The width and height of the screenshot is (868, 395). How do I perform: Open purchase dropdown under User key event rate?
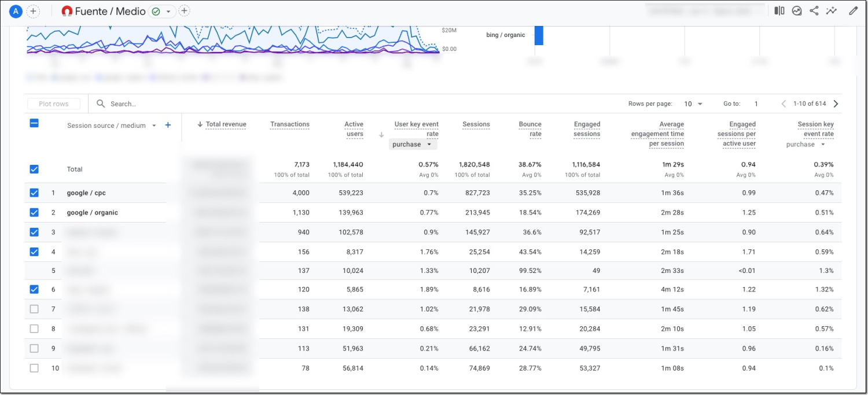click(413, 145)
